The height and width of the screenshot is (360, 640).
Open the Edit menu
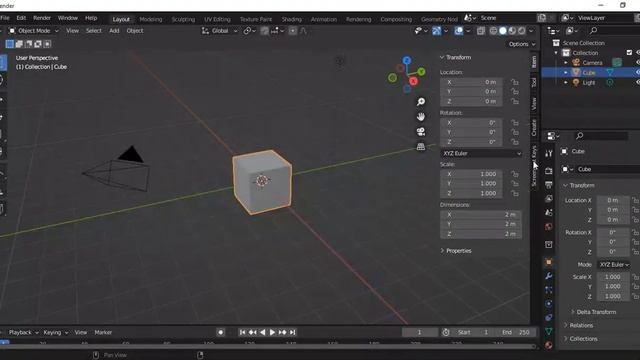[x=21, y=18]
